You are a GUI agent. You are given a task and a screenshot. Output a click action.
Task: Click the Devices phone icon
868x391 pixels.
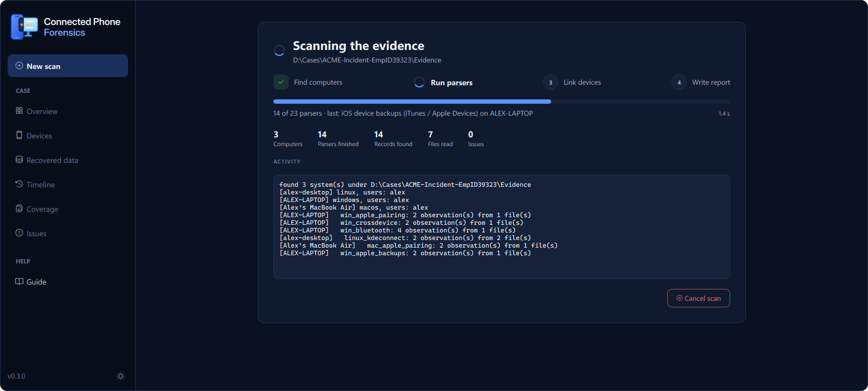[19, 135]
